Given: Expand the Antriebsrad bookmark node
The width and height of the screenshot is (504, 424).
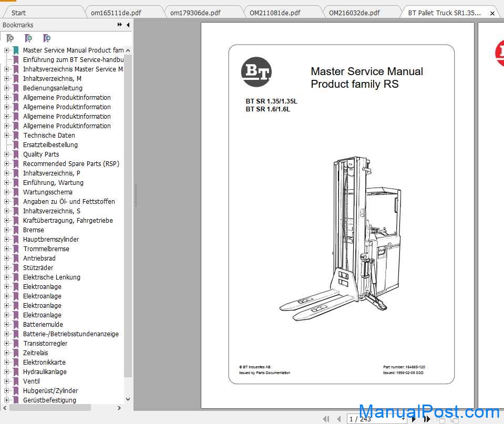Looking at the screenshot, I should click(x=6, y=258).
